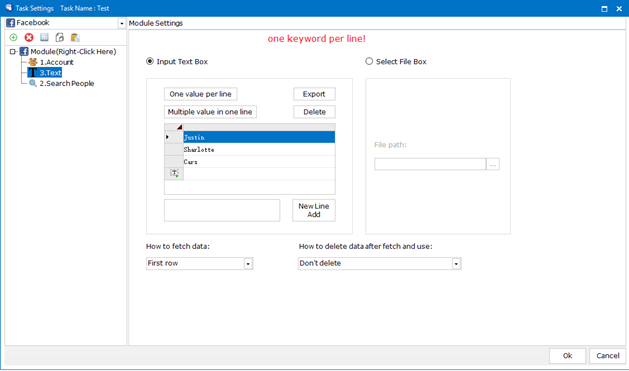The width and height of the screenshot is (629, 371).
Task: Select the 3.Text tree item
Action: click(x=50, y=73)
